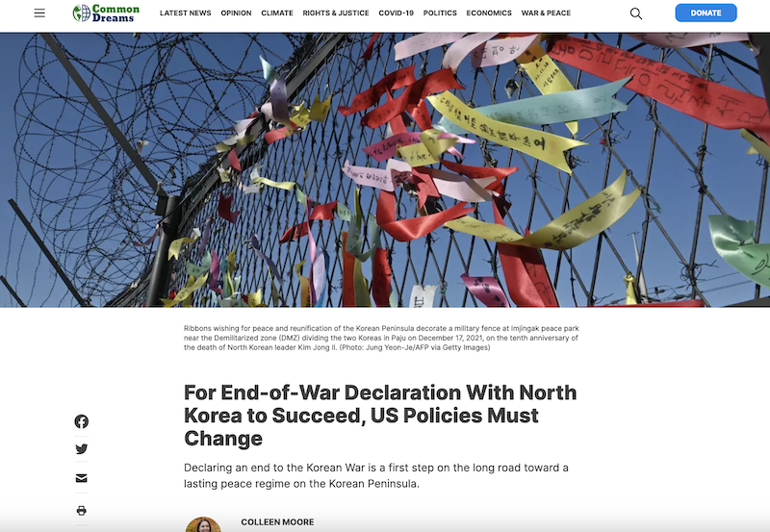The width and height of the screenshot is (770, 532).
Task: Click the ribbons fence hero image
Action: click(385, 170)
